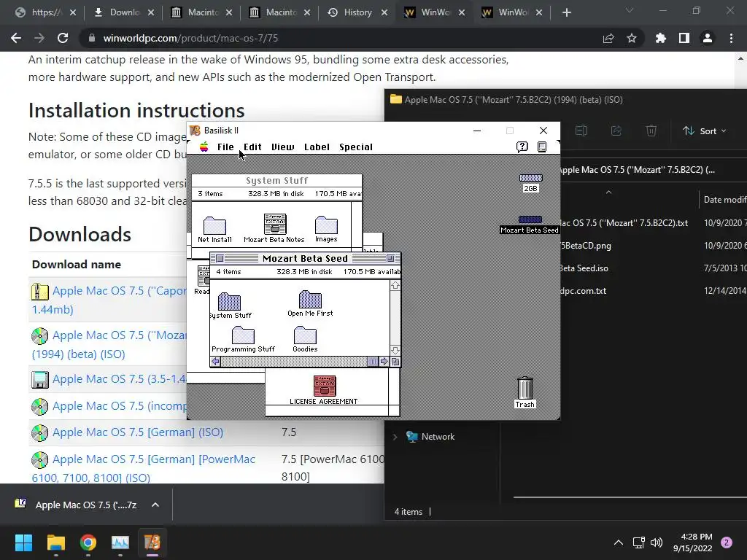This screenshot has height=560, width=747.
Task: Switch to the Downloads tab
Action: point(124,12)
